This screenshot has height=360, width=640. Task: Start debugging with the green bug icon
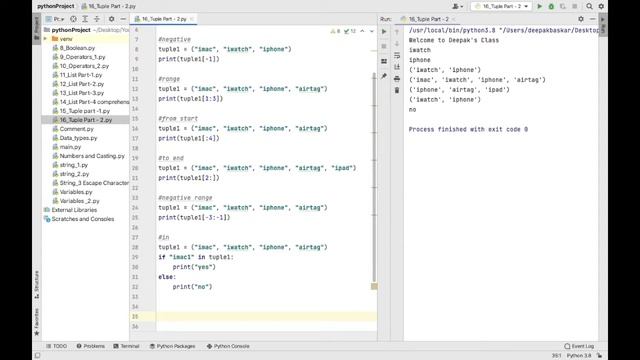pyautogui.click(x=551, y=7)
